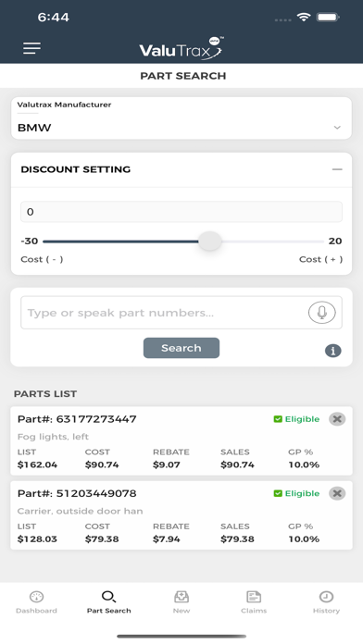The width and height of the screenshot is (363, 644).
Task: Go to the Claims tab
Action: point(254,602)
